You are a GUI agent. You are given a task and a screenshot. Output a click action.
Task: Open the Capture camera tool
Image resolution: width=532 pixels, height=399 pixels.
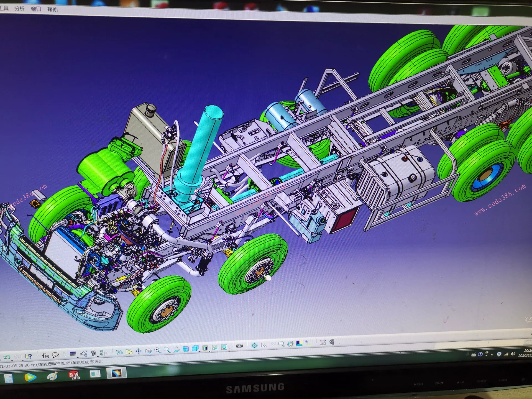pyautogui.click(x=239, y=346)
